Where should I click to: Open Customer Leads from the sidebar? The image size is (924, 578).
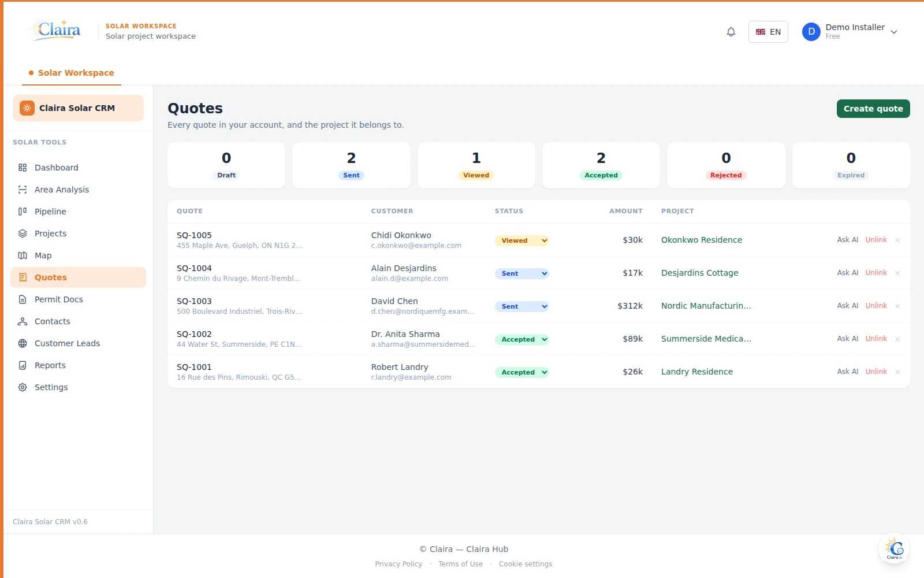[x=79, y=343]
